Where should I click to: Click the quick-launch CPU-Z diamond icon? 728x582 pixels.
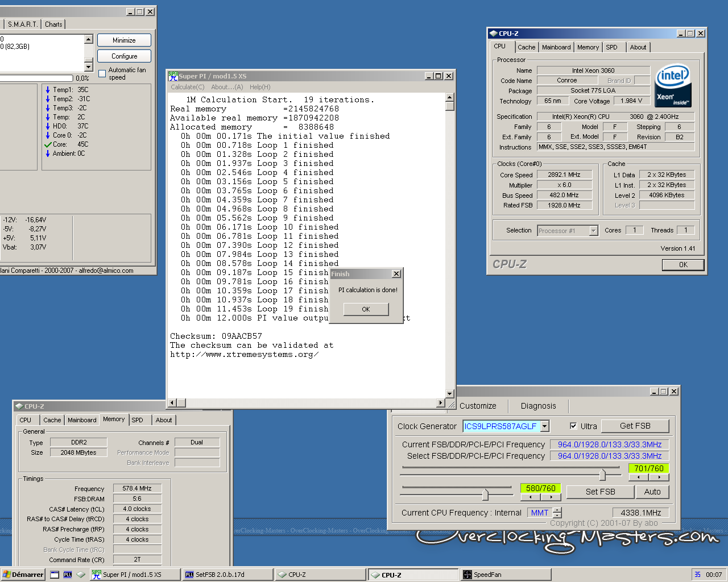tap(81, 575)
